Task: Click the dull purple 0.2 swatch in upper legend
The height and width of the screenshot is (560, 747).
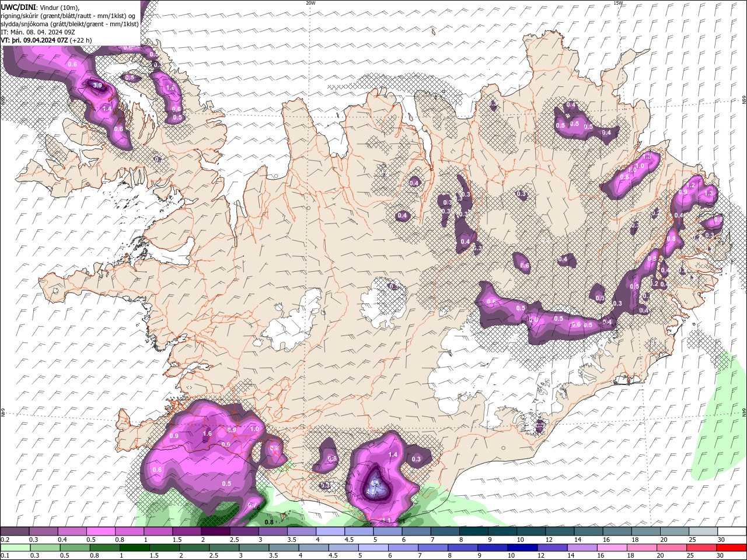Action: coord(15,531)
